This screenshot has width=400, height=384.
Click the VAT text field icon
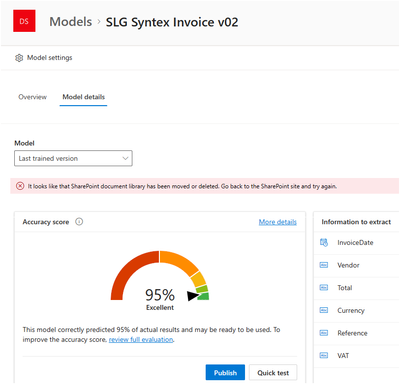pos(324,355)
